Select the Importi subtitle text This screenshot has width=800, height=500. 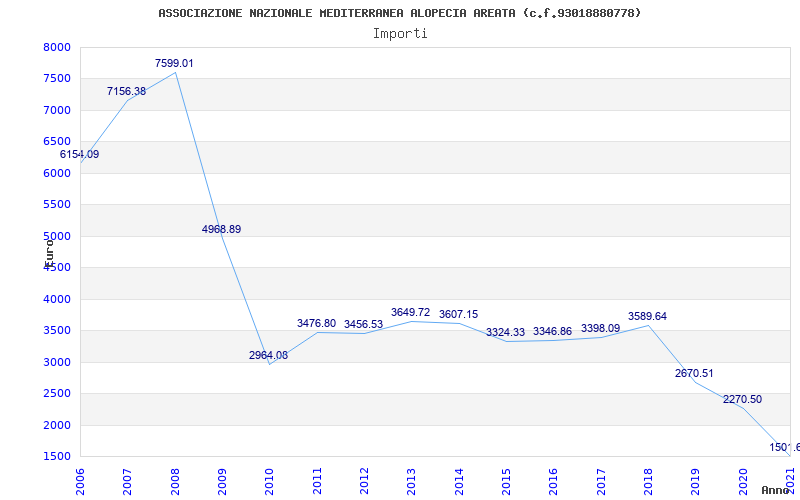pyautogui.click(x=400, y=34)
